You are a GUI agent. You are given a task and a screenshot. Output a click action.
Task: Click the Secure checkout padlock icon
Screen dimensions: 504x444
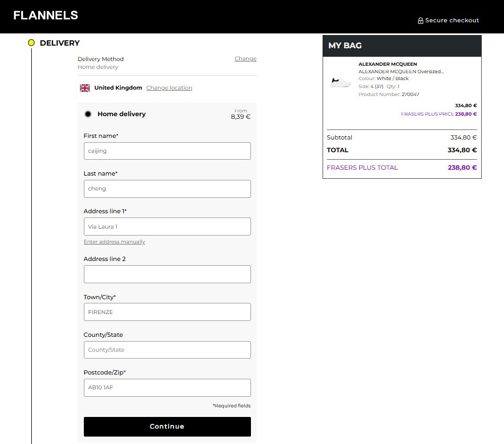point(420,21)
